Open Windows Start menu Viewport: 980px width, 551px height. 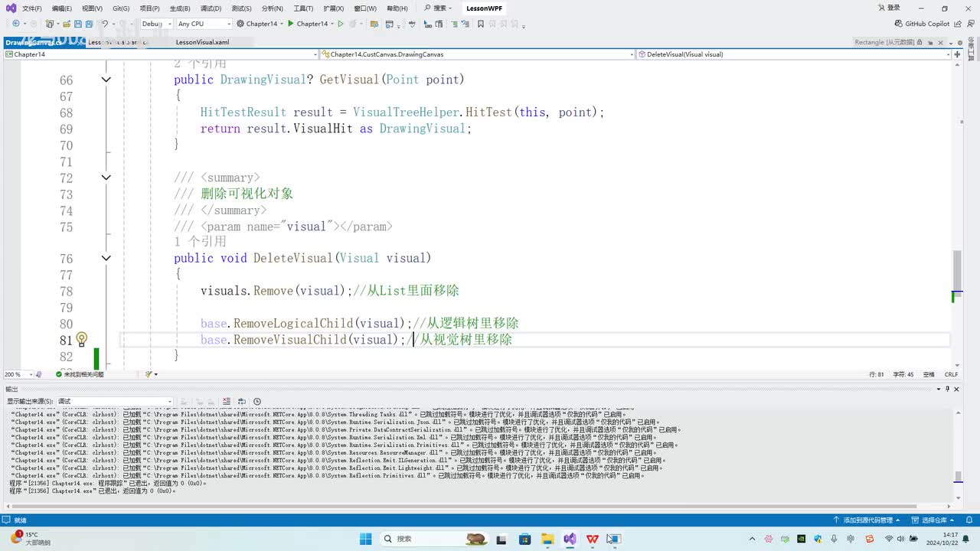coord(365,539)
